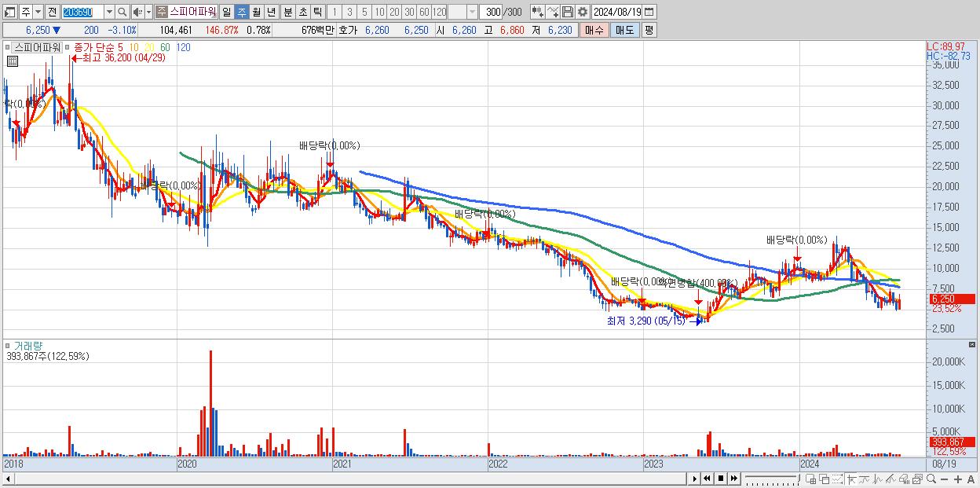Expand the stock code 203690 dropdown
This screenshot has width=980, height=488.
[109, 13]
